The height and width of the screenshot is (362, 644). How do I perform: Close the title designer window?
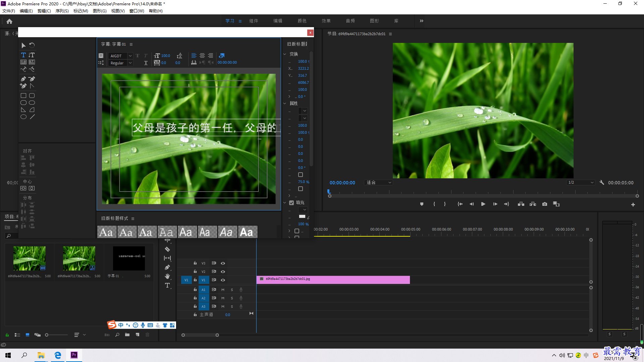pyautogui.click(x=310, y=33)
